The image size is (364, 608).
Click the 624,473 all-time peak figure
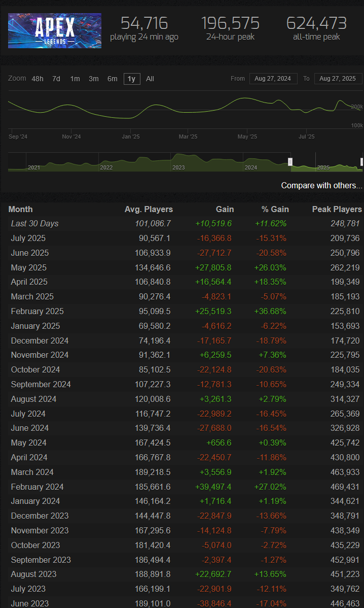(317, 23)
